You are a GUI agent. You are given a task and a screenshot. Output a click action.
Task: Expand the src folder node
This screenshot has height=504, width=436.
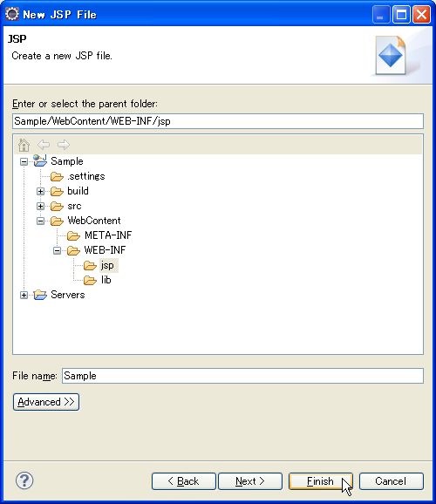point(40,206)
